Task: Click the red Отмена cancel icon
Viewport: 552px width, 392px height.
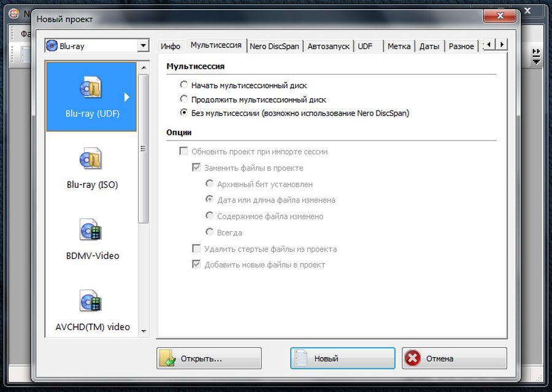Action: [x=412, y=358]
